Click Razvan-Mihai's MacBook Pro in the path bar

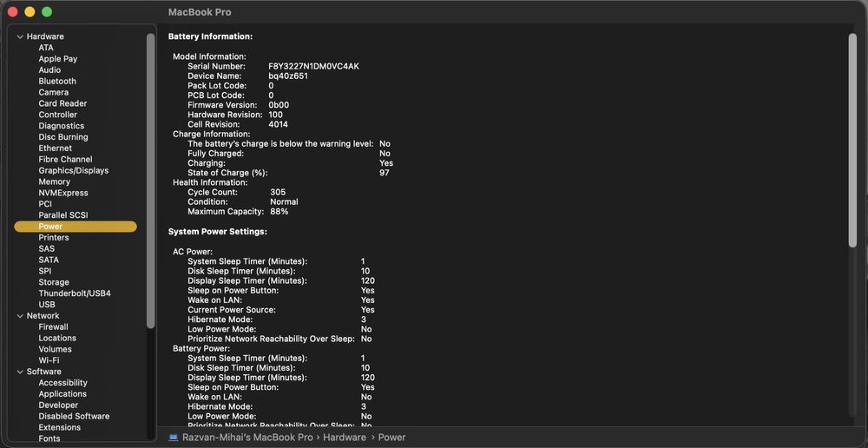coord(247,437)
